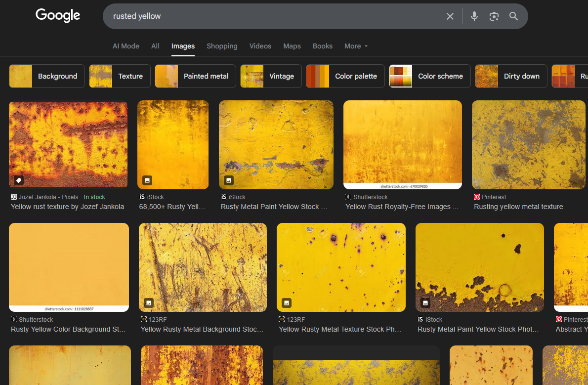588x385 pixels.
Task: Open Yellow rust texture by Jozef Jankola link
Action: [67, 207]
